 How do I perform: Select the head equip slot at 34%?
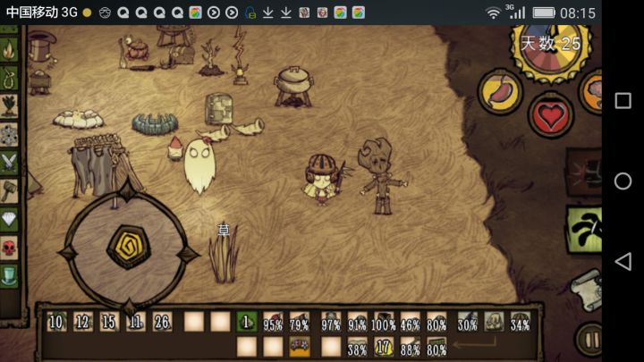(521, 322)
